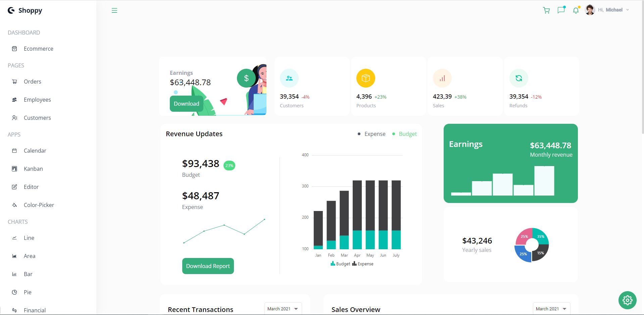
Task: Click the 35% teal pie slice
Action: coord(541,236)
